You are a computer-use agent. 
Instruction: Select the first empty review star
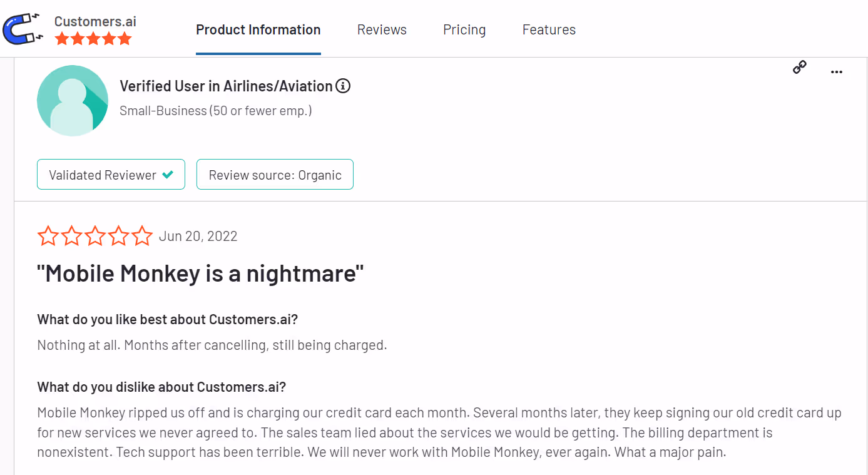pos(48,235)
